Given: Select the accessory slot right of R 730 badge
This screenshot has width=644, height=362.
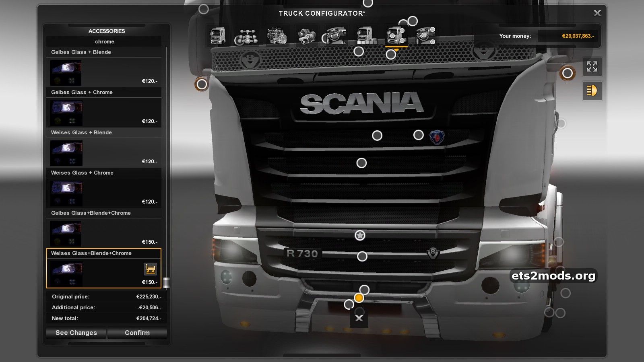Looking at the screenshot, I should pyautogui.click(x=362, y=256).
